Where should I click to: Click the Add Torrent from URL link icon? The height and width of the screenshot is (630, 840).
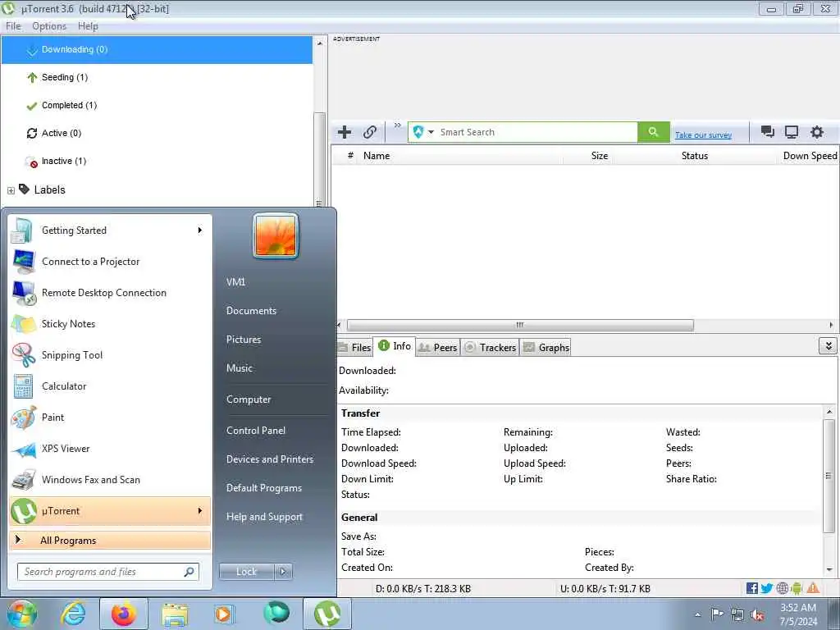tap(370, 132)
